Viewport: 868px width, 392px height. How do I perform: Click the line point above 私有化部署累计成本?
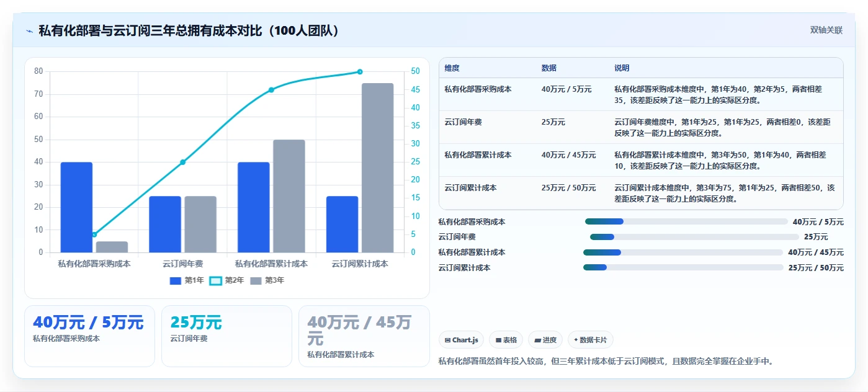click(x=271, y=90)
